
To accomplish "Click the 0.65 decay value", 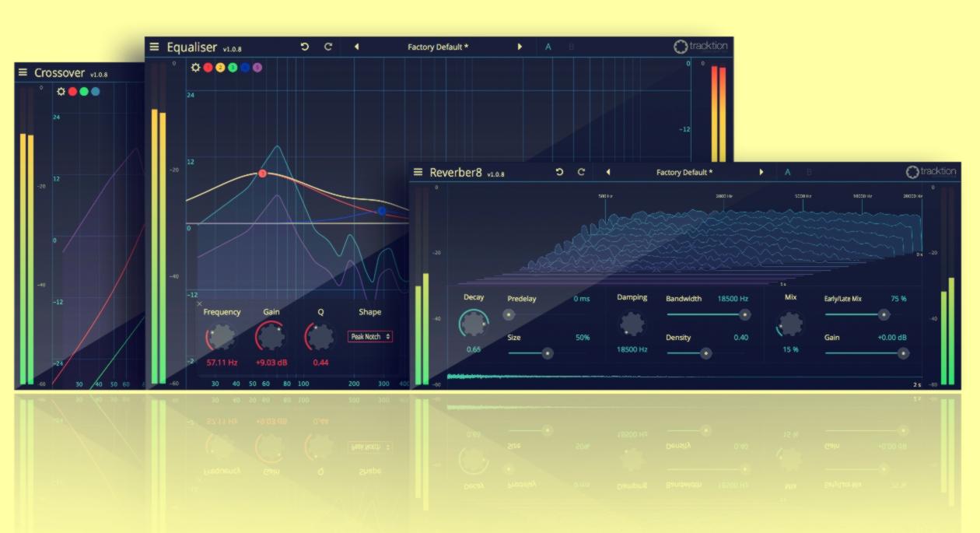I will point(474,349).
